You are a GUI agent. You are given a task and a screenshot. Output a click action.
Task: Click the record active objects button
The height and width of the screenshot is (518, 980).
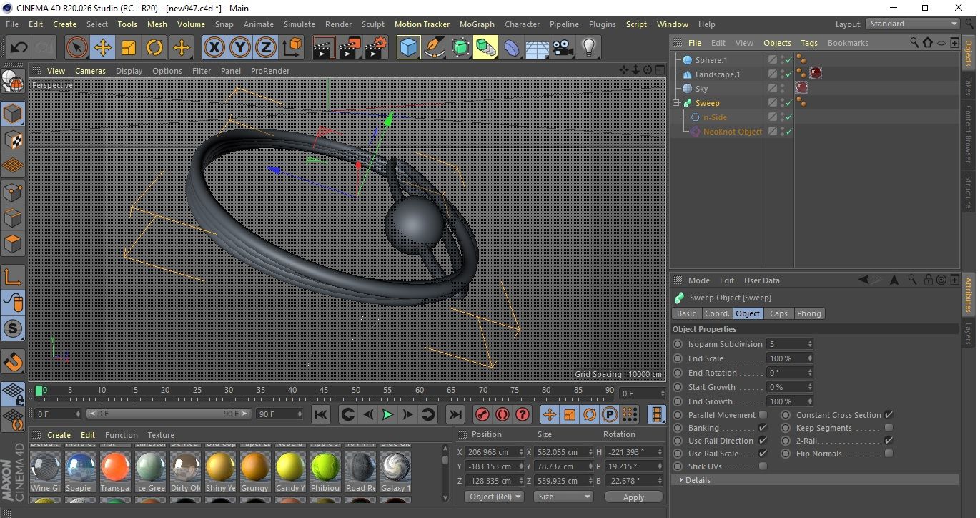[x=482, y=414]
